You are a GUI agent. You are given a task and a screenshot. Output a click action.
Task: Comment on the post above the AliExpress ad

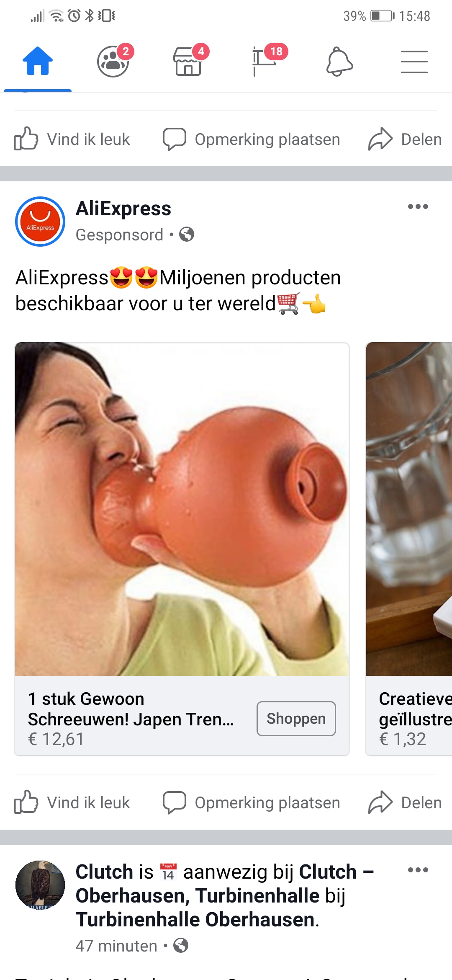coord(251,139)
